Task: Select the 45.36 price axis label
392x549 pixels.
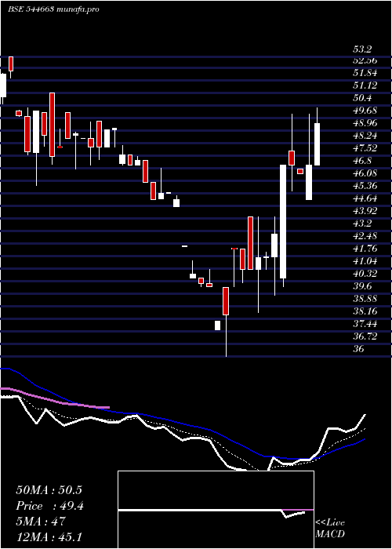Action: pos(365,187)
